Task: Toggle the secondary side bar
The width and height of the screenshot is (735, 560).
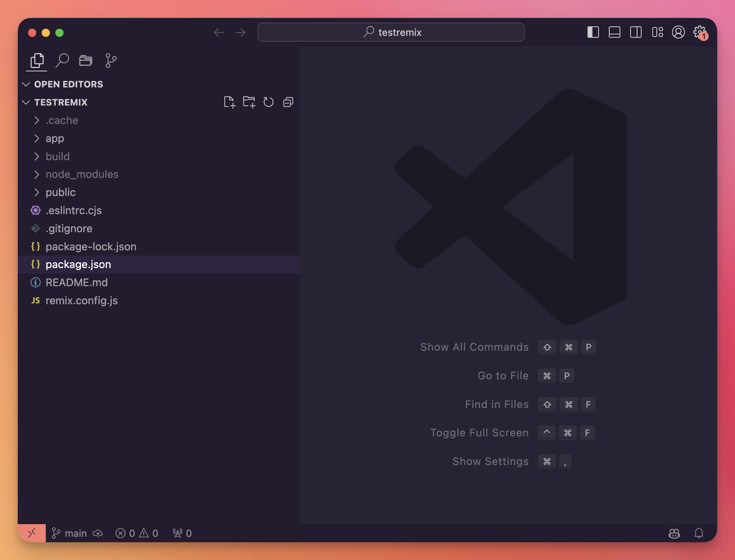Action: point(636,32)
